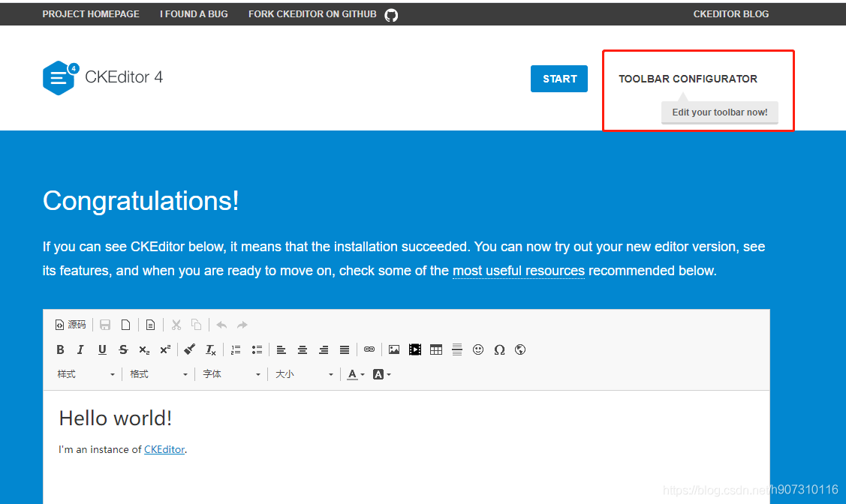Follow the most useful resources link

(519, 271)
